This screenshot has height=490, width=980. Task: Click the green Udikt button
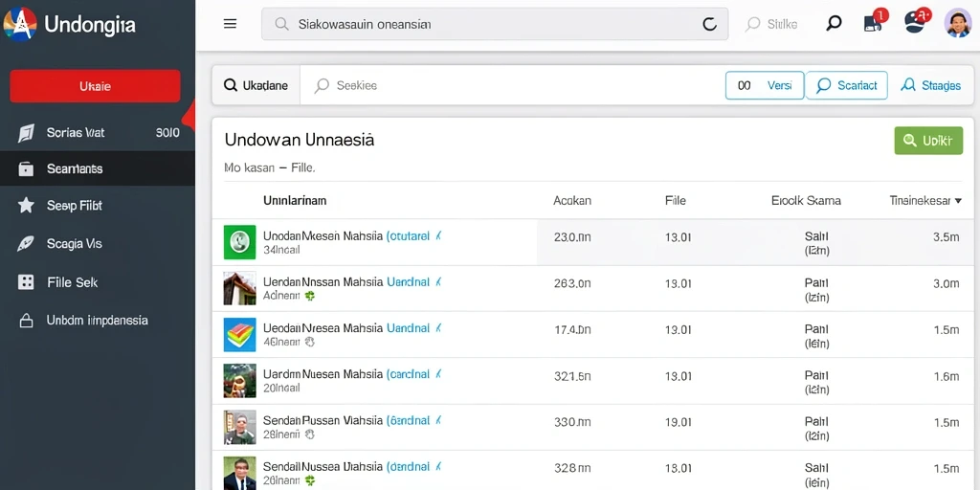click(x=928, y=141)
